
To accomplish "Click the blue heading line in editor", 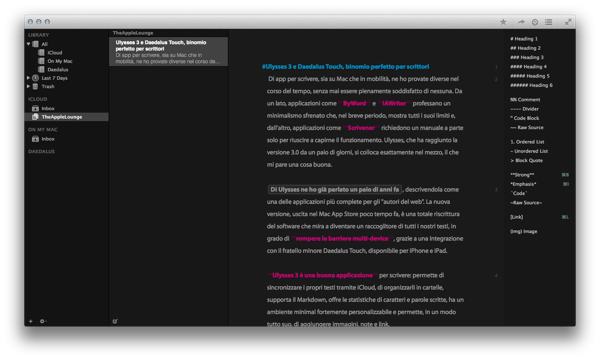I will pyautogui.click(x=346, y=67).
